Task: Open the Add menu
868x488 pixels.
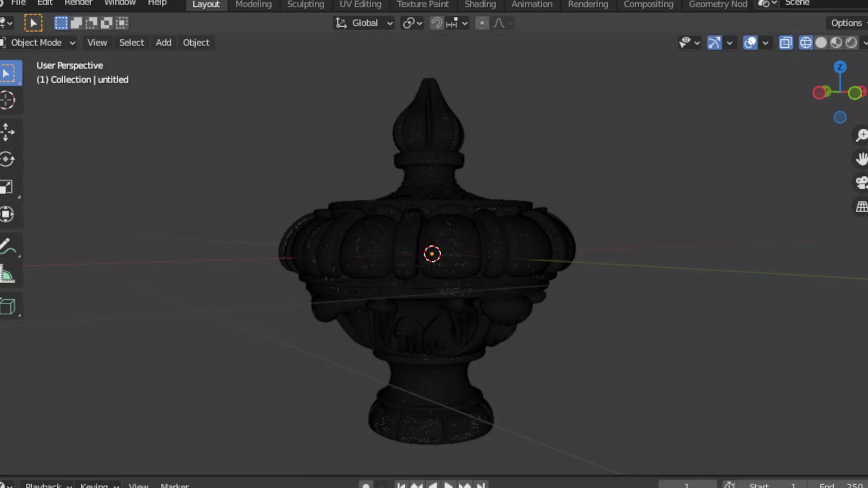Action: click(164, 42)
